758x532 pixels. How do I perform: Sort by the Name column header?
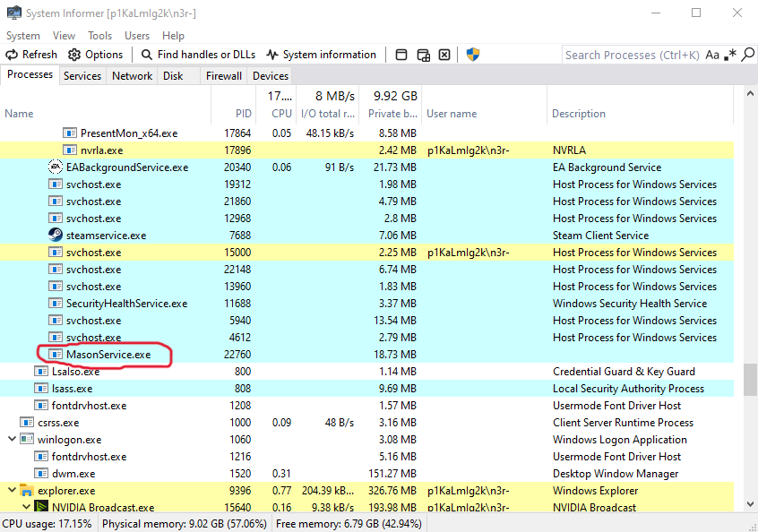tap(106, 105)
